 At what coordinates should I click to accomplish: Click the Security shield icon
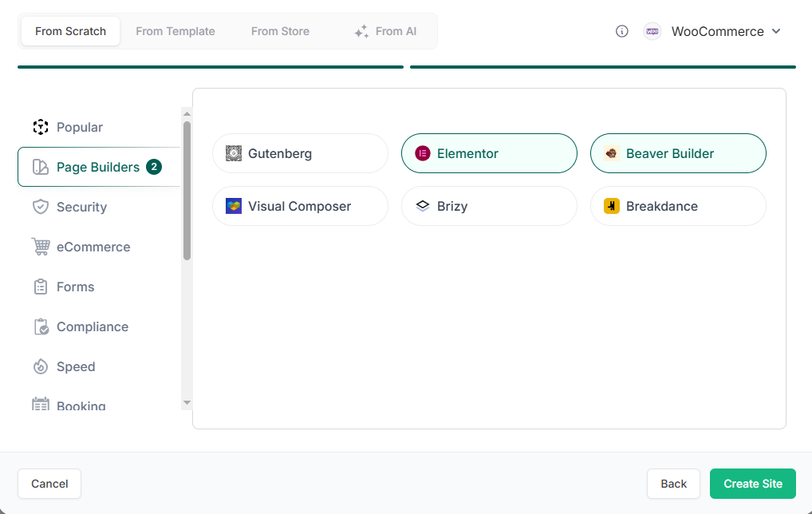pyautogui.click(x=41, y=207)
